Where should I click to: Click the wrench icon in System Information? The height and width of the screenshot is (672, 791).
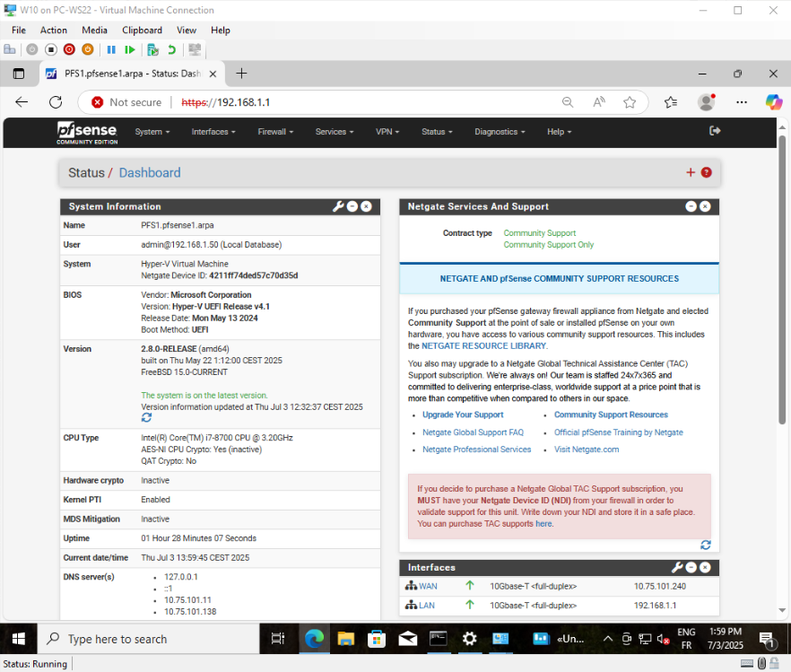(338, 206)
